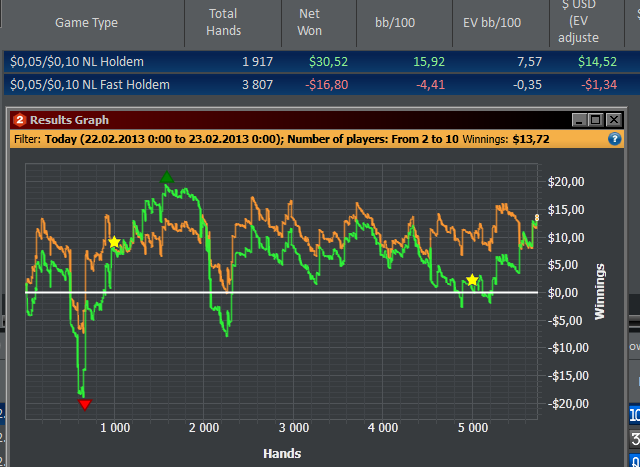Minimize the Results Graph window
This screenshot has width=640, height=467.
click(x=581, y=120)
